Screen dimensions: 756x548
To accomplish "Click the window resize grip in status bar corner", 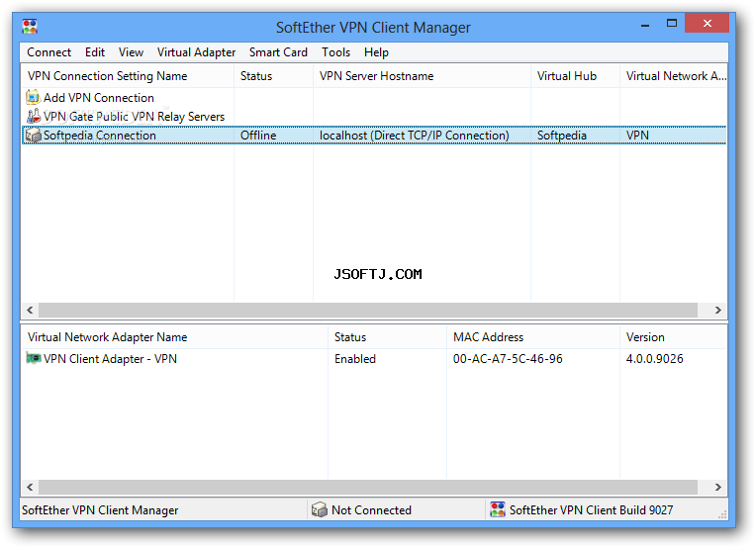I will (722, 514).
